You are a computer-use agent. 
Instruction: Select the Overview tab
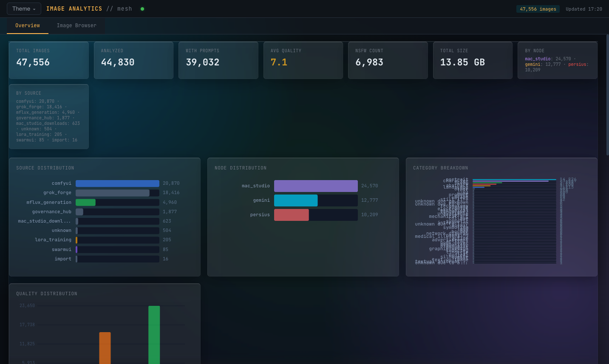28,26
